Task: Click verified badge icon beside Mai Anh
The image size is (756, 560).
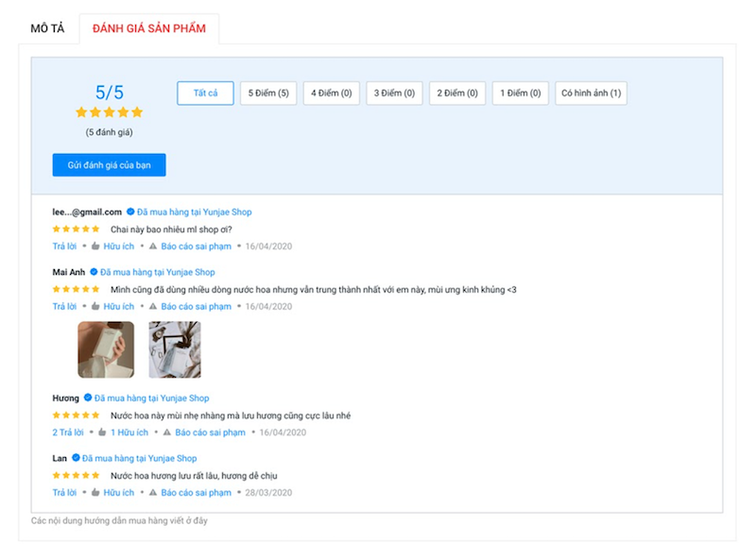Action: coord(94,272)
